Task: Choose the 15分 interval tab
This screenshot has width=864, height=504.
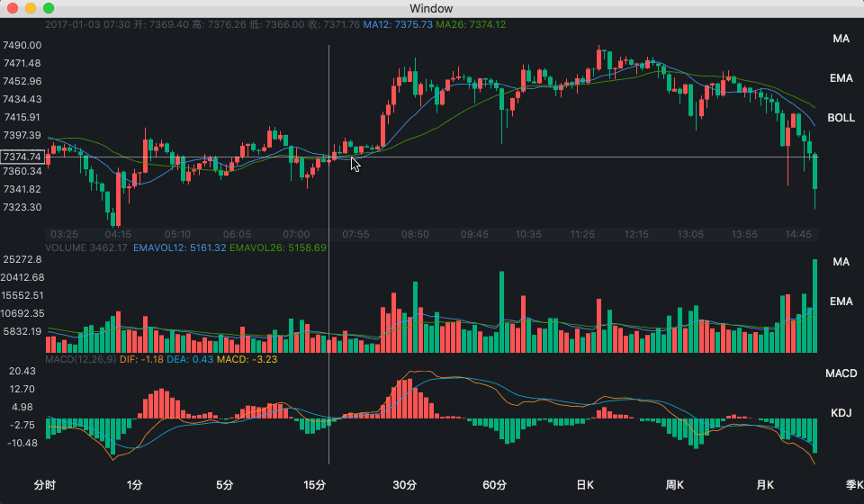Action: click(315, 485)
